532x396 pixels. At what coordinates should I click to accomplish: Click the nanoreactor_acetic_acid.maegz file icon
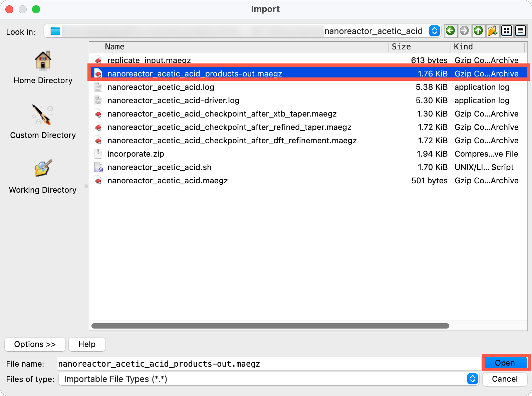point(98,181)
